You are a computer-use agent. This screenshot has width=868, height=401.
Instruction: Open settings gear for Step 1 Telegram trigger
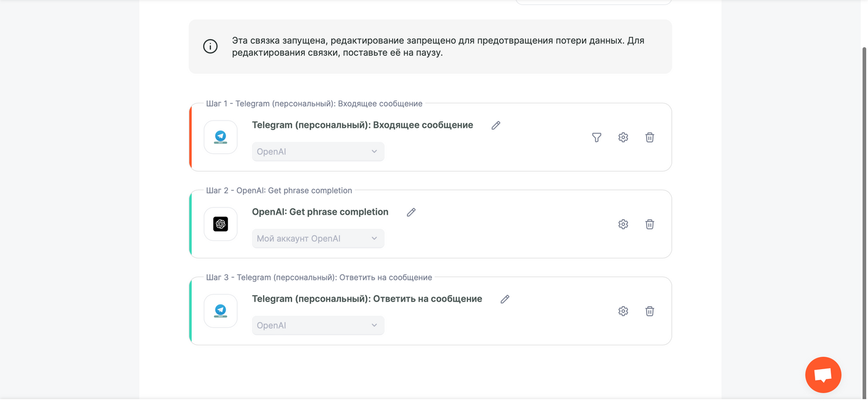[623, 137]
